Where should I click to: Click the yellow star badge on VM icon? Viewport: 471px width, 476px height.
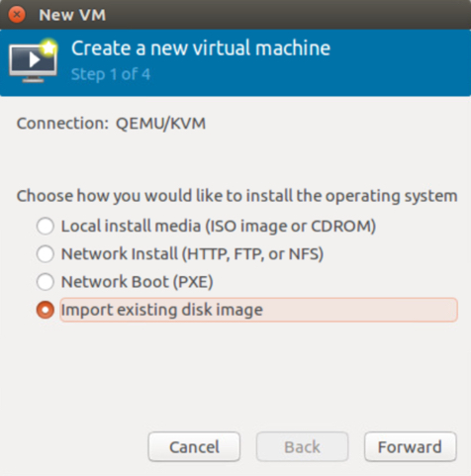tap(48, 48)
